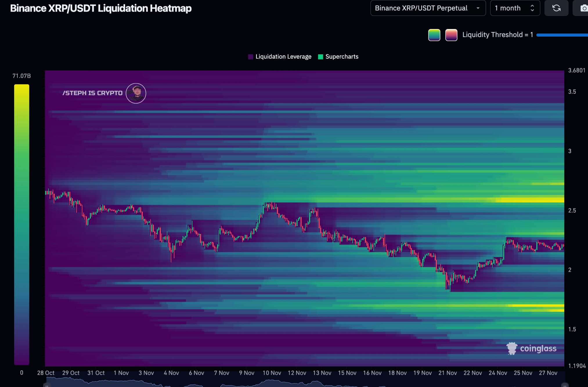Click the up arrow on the month stepper
Image resolution: width=588 pixels, height=387 pixels.
click(532, 6)
